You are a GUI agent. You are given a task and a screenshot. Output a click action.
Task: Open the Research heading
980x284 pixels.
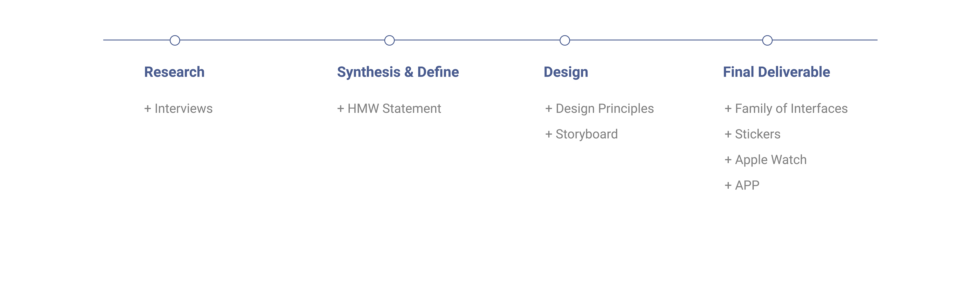click(x=174, y=72)
